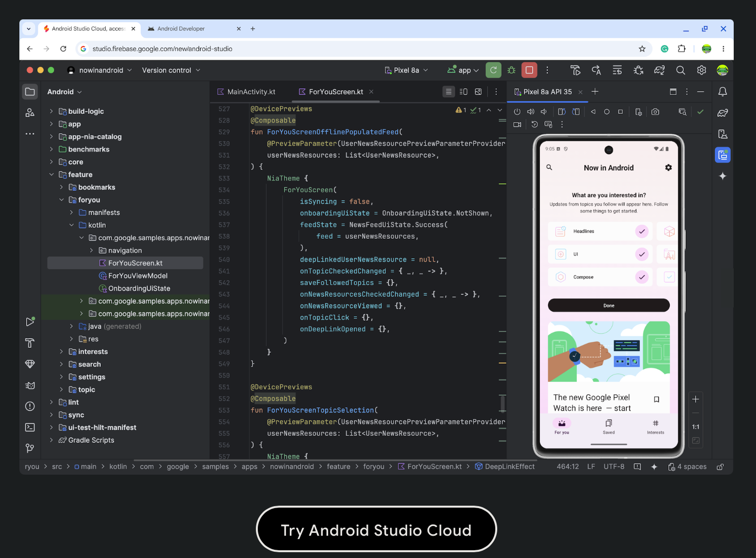Click the emulator power button icon
Screen dimensions: 756x558
click(517, 112)
